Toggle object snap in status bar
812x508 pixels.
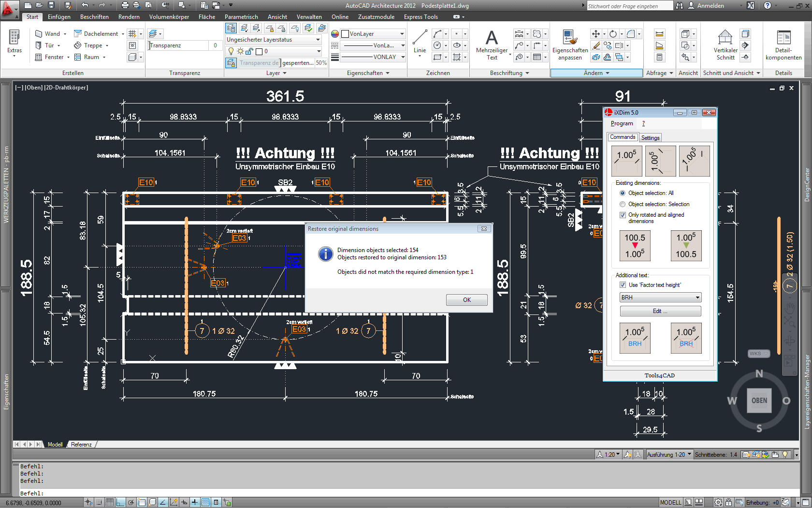pos(142,503)
